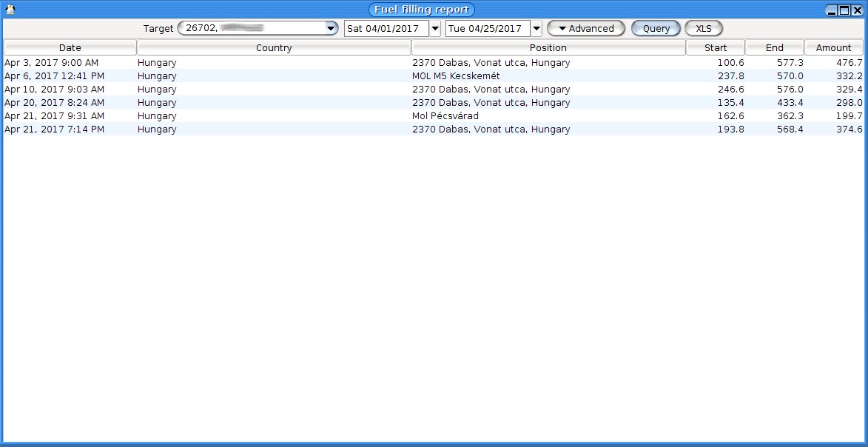Open the Target vehicle dropdown
The width and height of the screenshot is (868, 447).
click(332, 28)
